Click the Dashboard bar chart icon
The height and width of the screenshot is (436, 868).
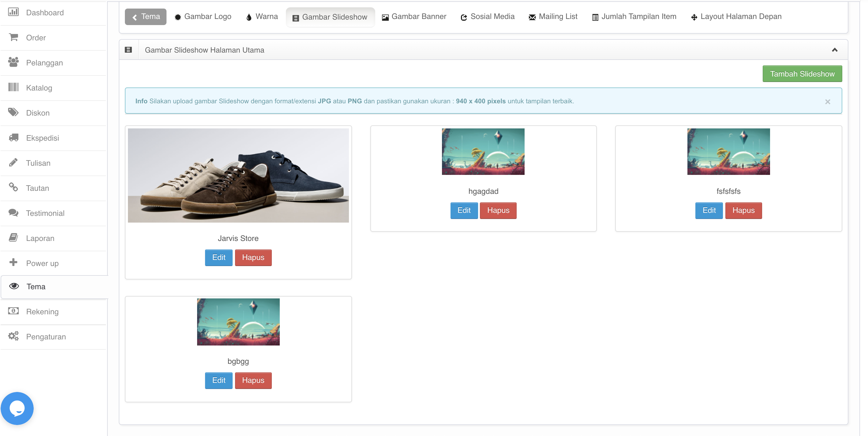(x=13, y=12)
